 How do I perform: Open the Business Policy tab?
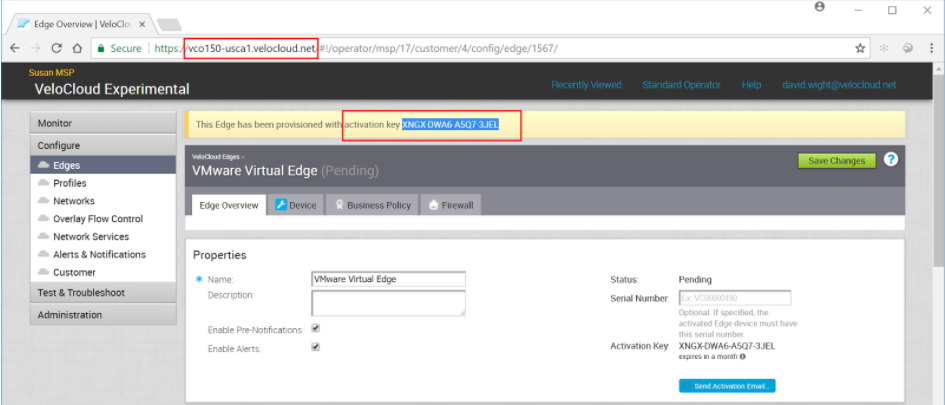click(x=372, y=205)
